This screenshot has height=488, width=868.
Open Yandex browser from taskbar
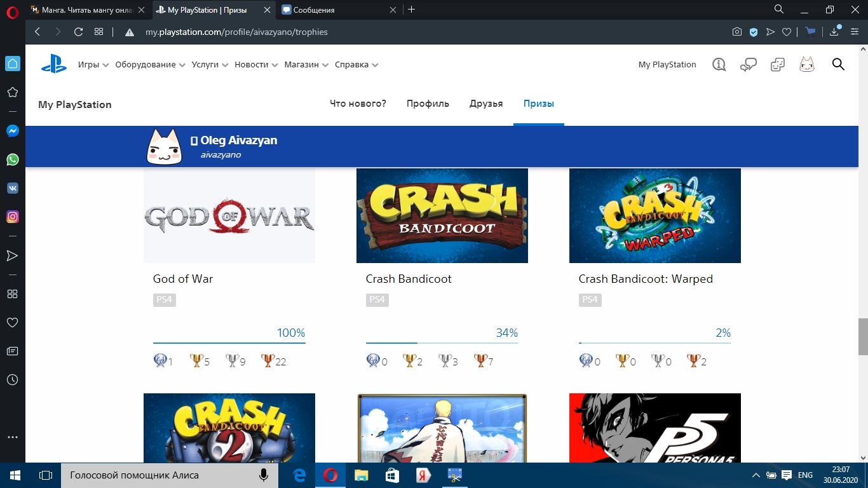[423, 475]
